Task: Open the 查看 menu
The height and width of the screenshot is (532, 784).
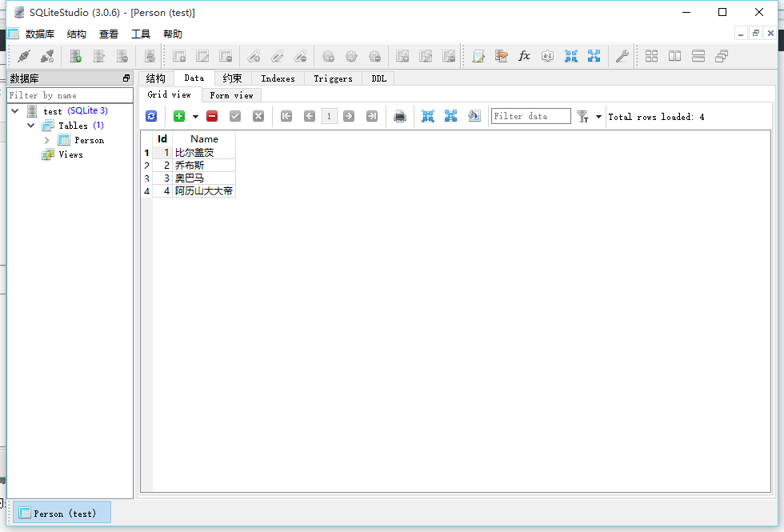Action: point(109,34)
